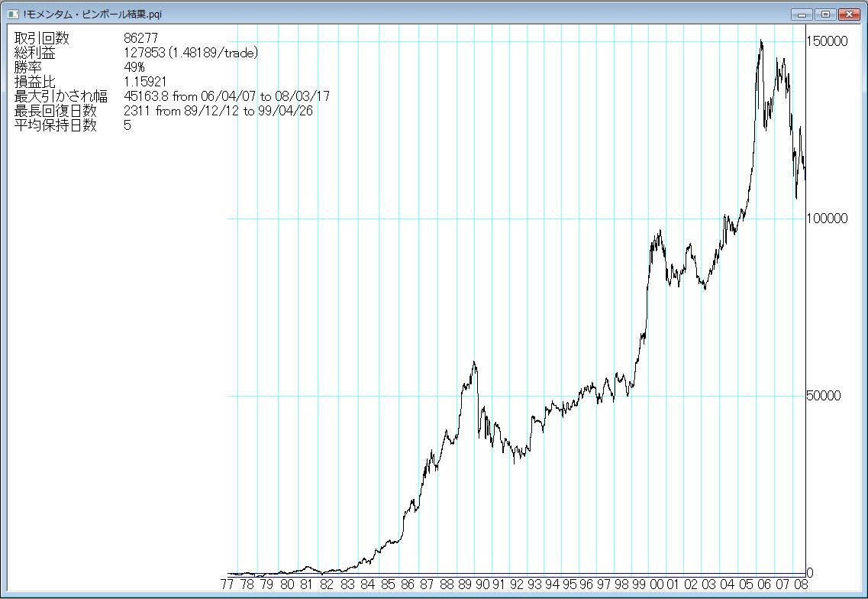
Task: Click the total profit value 127853
Action: point(142,53)
